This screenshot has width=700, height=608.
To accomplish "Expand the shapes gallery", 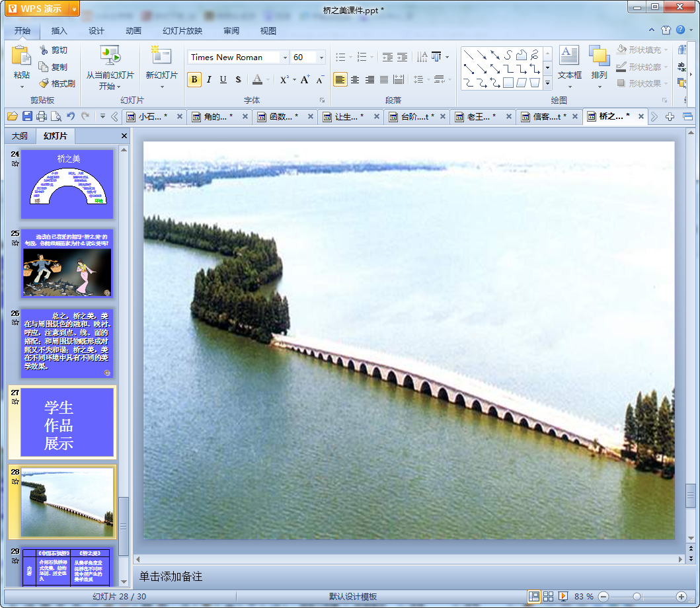I will [x=547, y=83].
